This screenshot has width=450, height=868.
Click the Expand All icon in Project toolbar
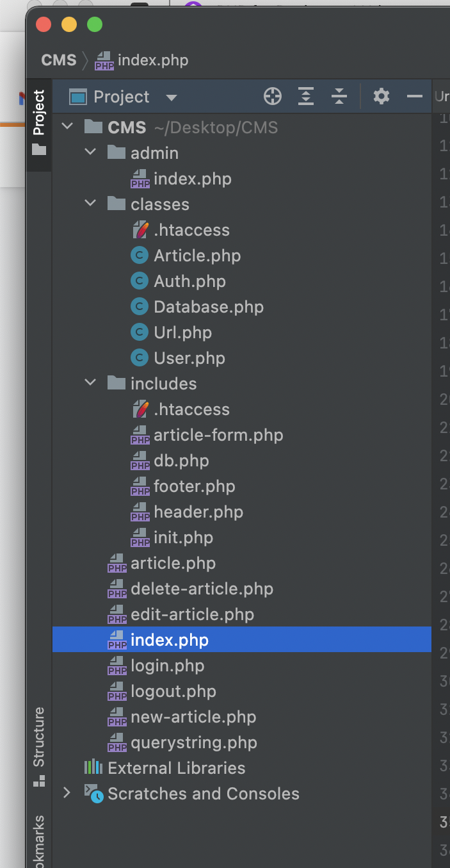pyautogui.click(x=307, y=97)
